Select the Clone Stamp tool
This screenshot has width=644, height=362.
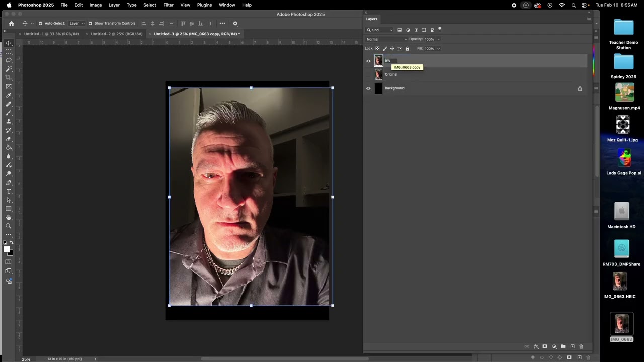pos(9,121)
